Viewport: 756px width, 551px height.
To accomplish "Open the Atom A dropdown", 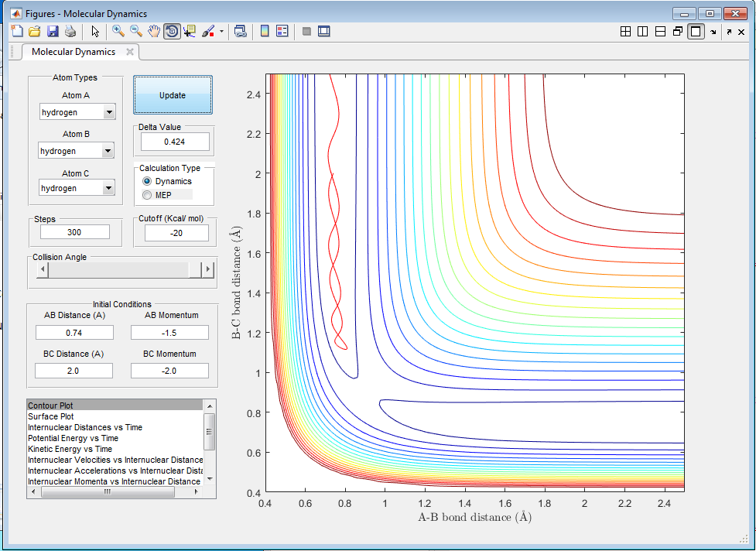I will pyautogui.click(x=109, y=112).
